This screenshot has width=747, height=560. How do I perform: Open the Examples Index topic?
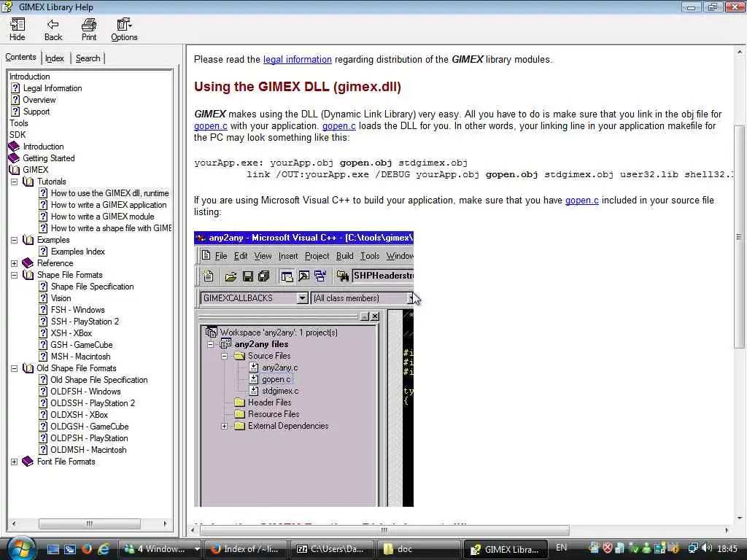coord(77,252)
